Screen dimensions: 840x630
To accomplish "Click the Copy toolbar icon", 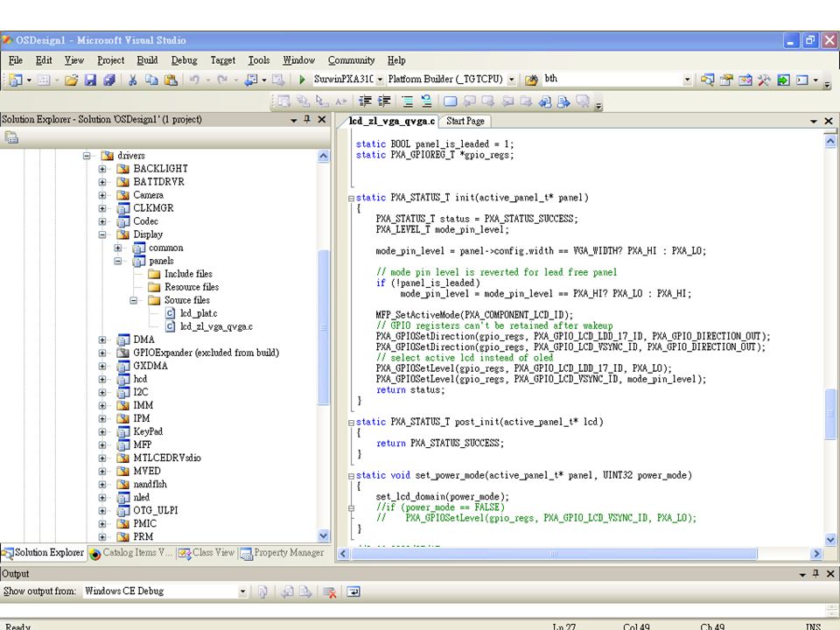I will click(x=151, y=80).
